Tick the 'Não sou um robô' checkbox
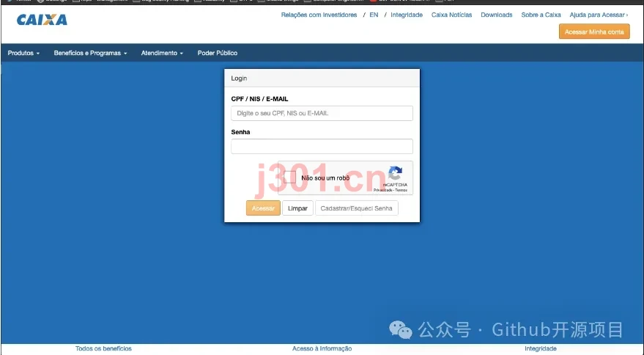The width and height of the screenshot is (644, 355). (289, 177)
